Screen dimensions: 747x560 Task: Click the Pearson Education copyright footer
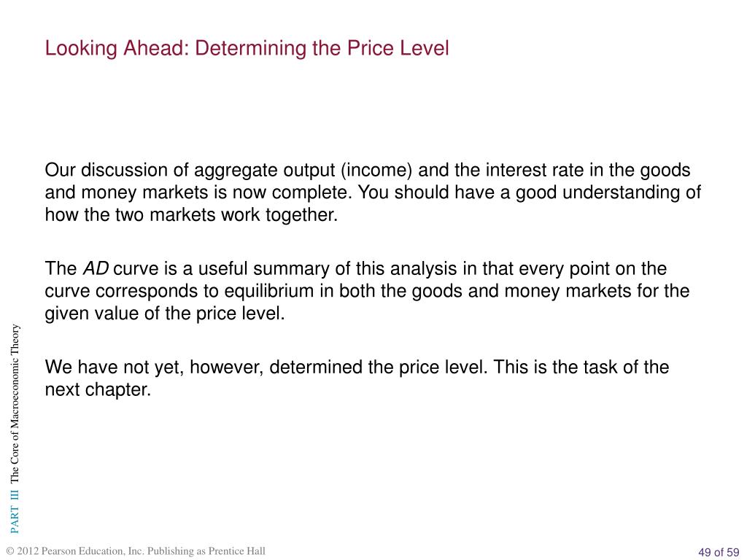(x=136, y=551)
